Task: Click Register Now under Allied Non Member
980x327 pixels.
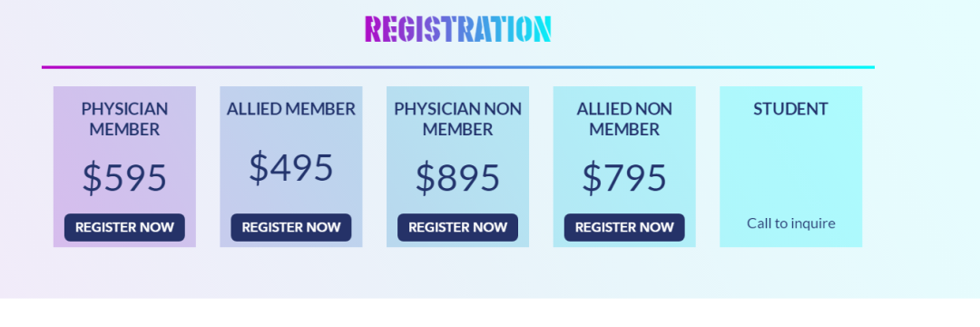Action: point(624,228)
